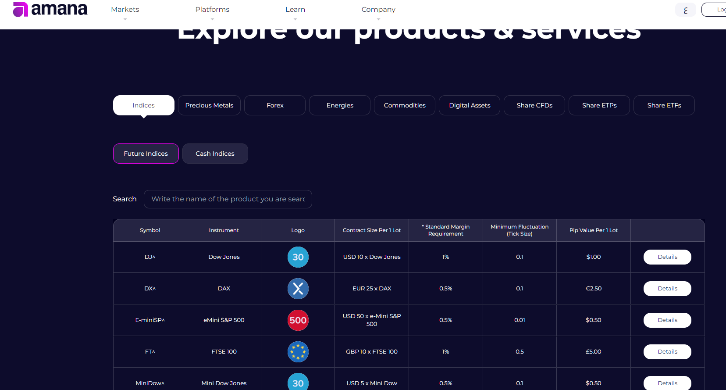726x390 pixels.
Task: Switch to the Cash Indices sub-tab
Action: click(215, 153)
